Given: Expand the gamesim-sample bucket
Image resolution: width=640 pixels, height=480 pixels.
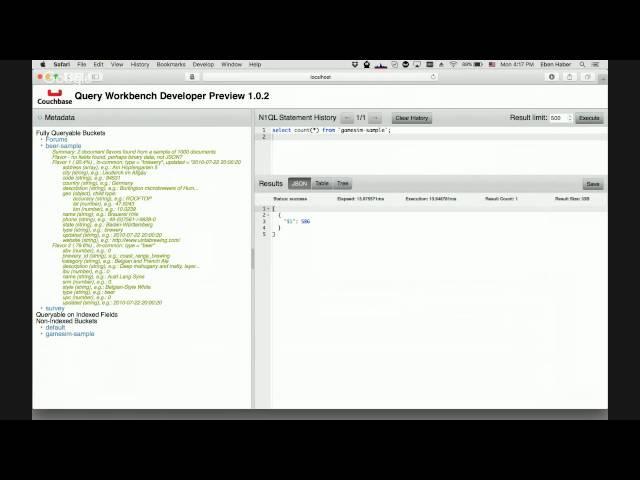Looking at the screenshot, I should click(70, 334).
